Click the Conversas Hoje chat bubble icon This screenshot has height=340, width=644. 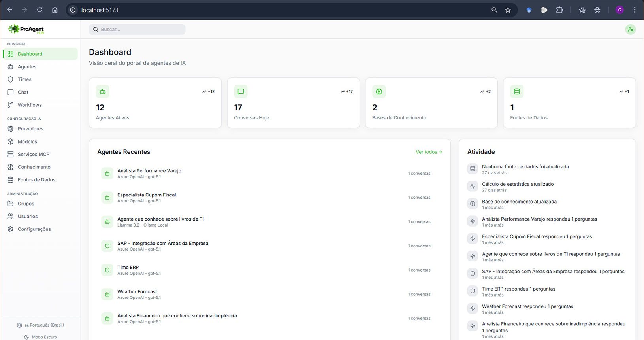241,92
